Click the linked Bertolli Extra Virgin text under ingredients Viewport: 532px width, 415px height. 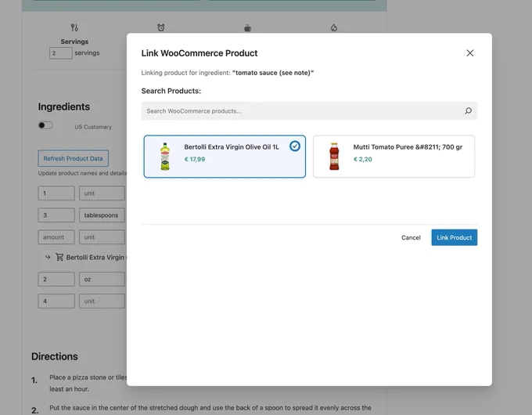(x=96, y=258)
